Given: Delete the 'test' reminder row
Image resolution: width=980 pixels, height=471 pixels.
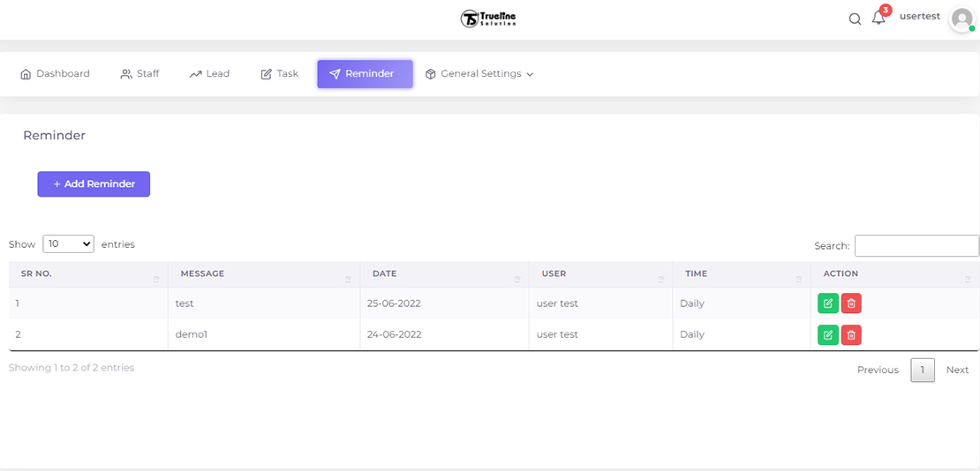Looking at the screenshot, I should 851,303.
